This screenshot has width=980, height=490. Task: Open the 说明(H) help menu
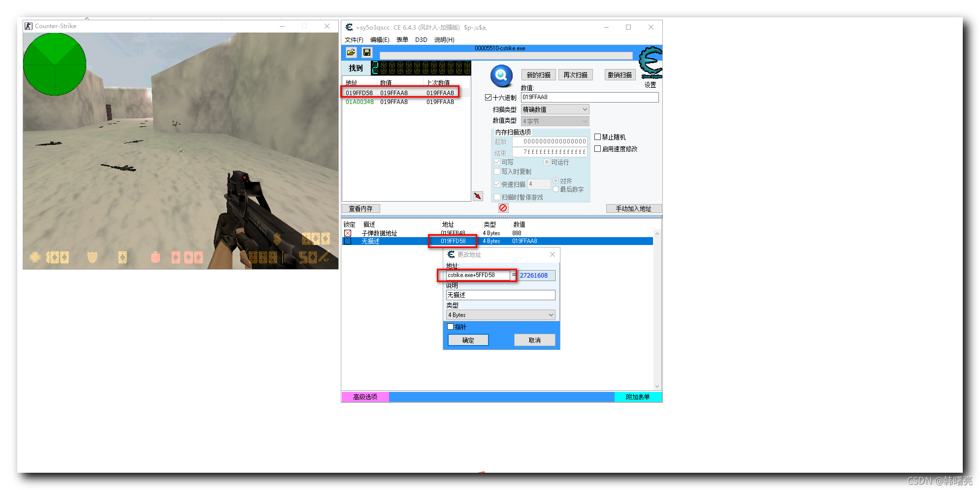pyautogui.click(x=444, y=40)
